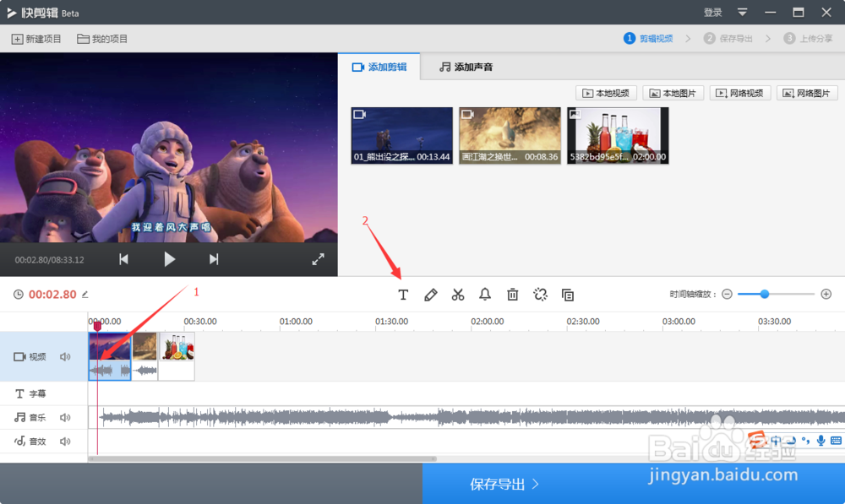
Task: Select the drinks image clip on timeline
Action: point(177,356)
